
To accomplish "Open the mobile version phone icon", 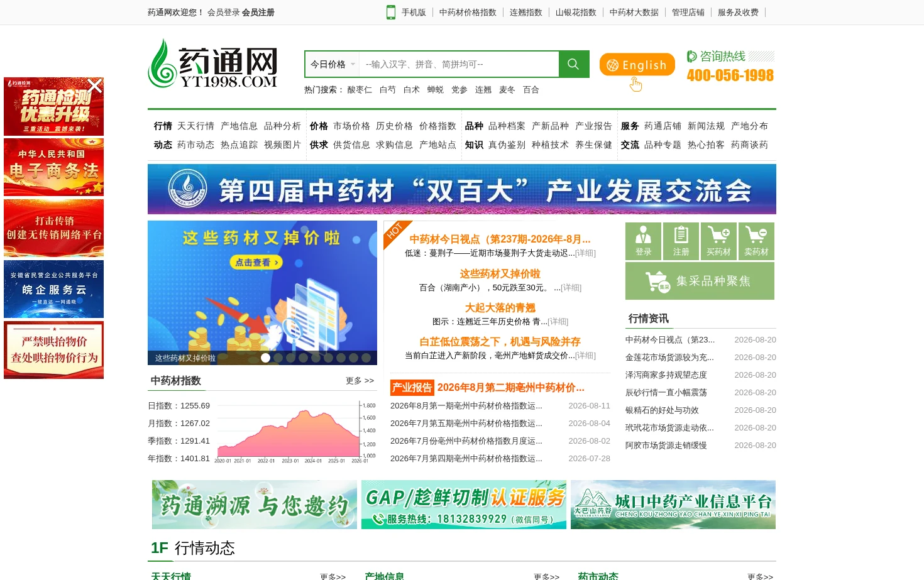I will pos(391,12).
